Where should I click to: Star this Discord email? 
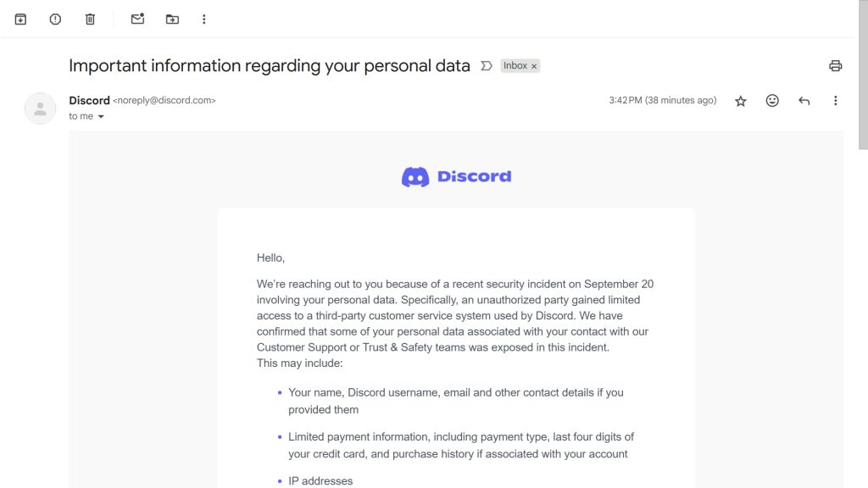click(x=741, y=101)
